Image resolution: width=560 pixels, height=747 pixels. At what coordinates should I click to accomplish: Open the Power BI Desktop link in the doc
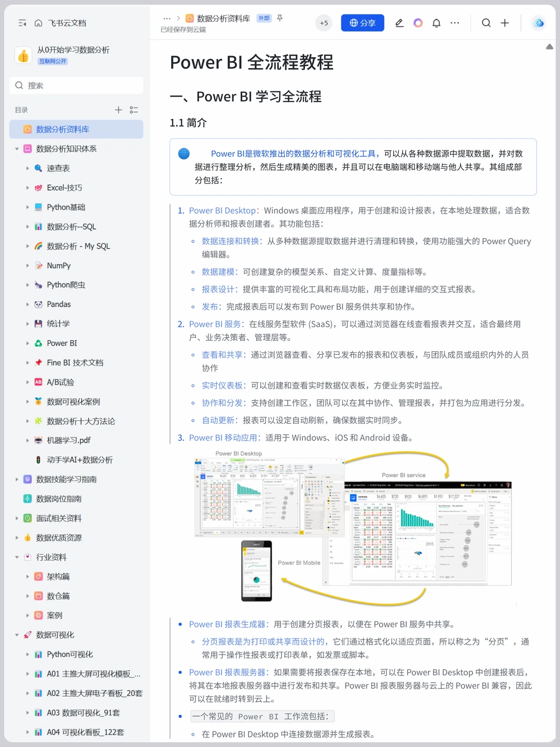[222, 211]
